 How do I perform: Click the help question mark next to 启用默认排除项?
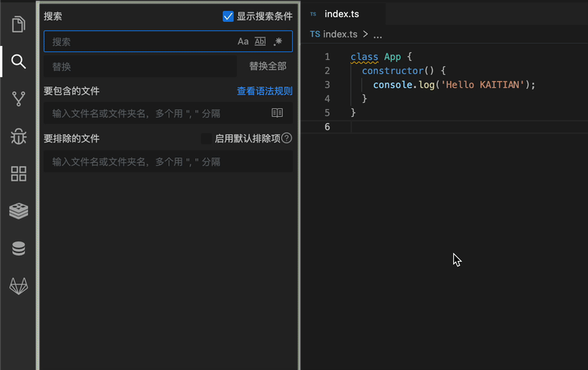click(x=287, y=138)
